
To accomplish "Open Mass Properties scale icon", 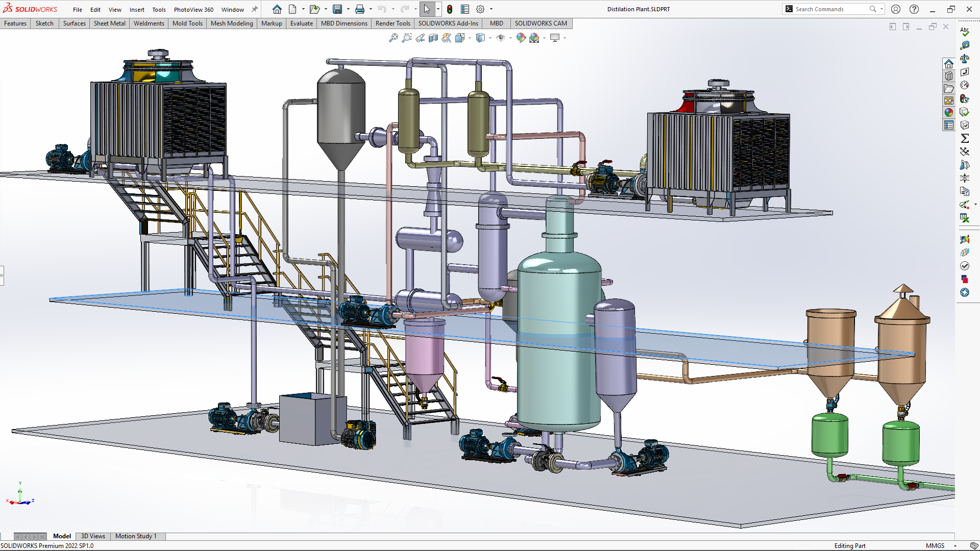I will [965, 59].
